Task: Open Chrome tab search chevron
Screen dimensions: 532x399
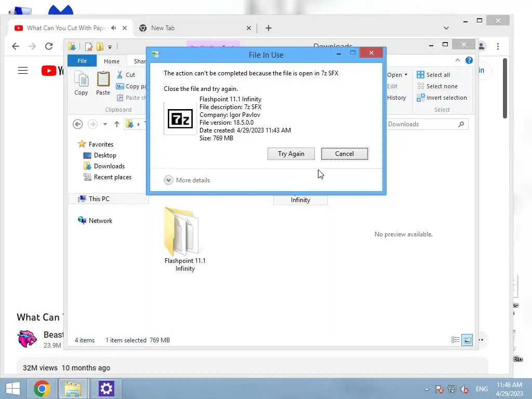Action: click(x=446, y=28)
